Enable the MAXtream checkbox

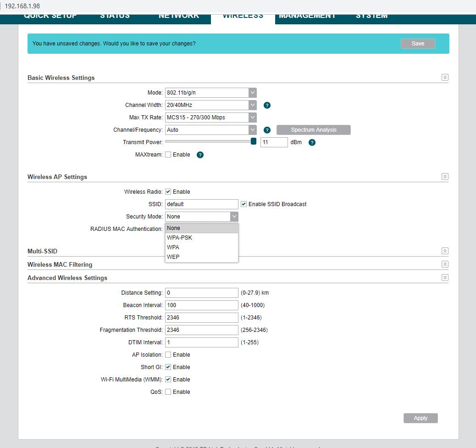point(168,155)
